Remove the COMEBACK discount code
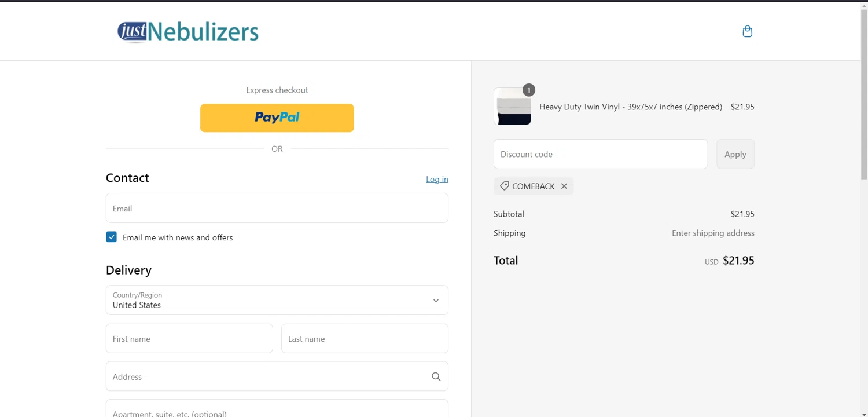Viewport: 868px width, 417px height. 564,186
